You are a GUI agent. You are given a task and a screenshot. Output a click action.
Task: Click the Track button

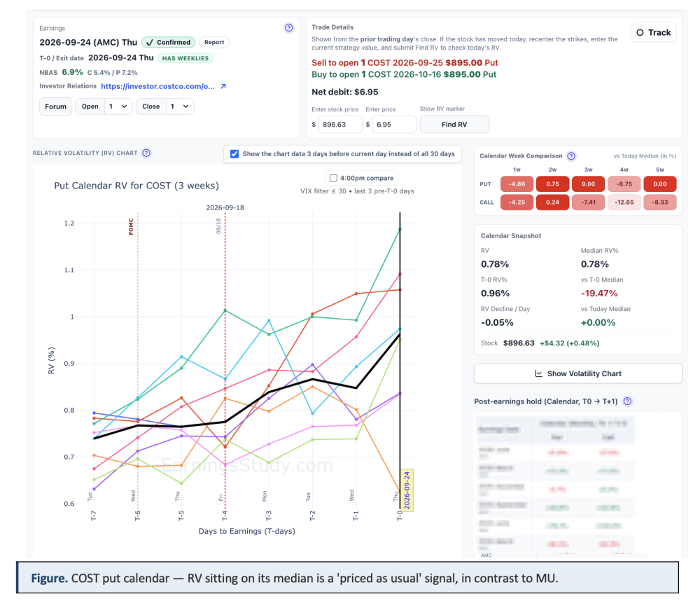click(654, 33)
